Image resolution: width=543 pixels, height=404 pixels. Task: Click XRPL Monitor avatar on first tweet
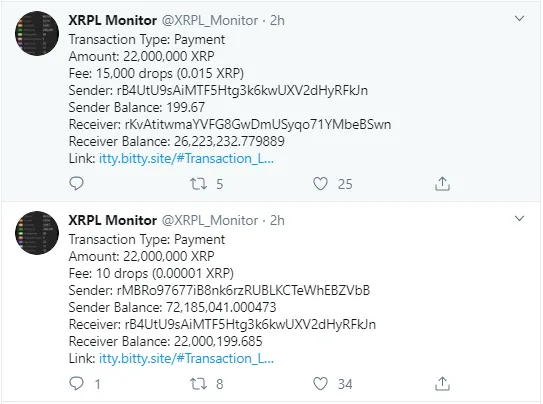(x=37, y=33)
